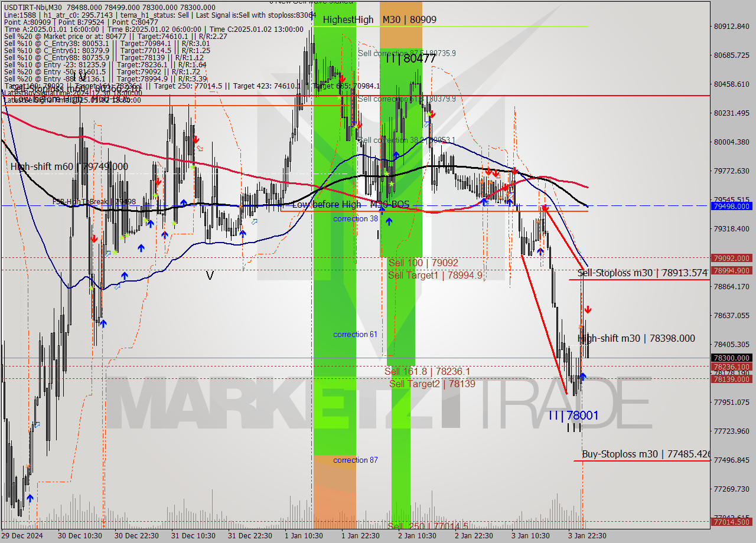Select 'Sell 161.8 | 78236.1' label
This screenshot has height=543, width=756.
click(427, 371)
